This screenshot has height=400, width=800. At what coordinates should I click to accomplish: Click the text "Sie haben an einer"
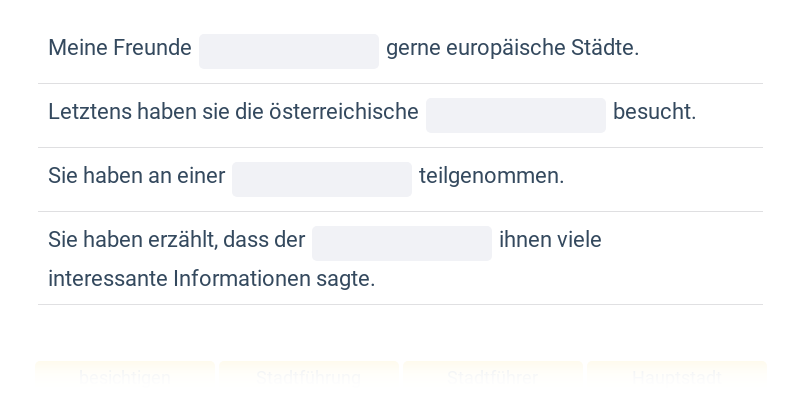(x=136, y=176)
